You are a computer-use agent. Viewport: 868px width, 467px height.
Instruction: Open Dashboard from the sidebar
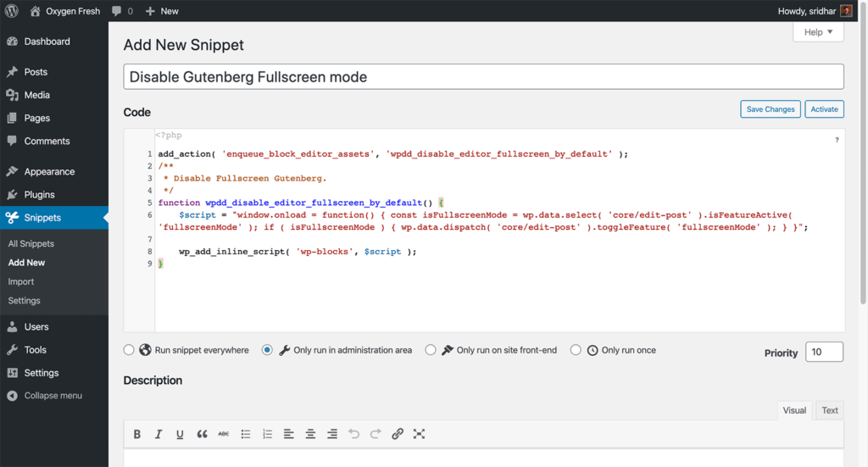point(54,42)
